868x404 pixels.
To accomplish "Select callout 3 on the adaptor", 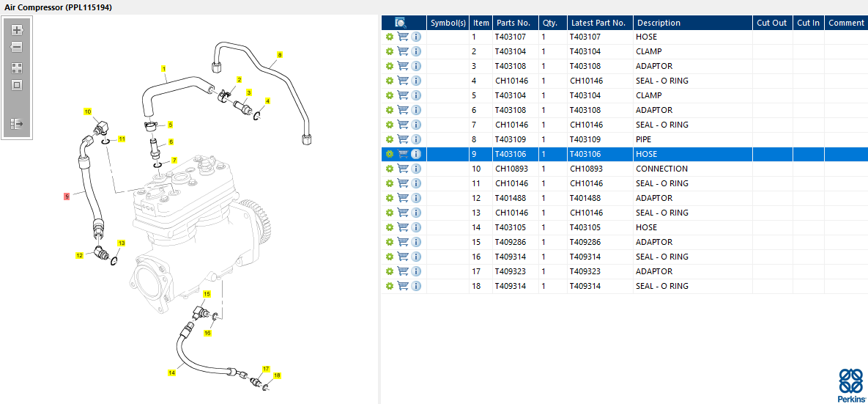I will pyautogui.click(x=249, y=92).
